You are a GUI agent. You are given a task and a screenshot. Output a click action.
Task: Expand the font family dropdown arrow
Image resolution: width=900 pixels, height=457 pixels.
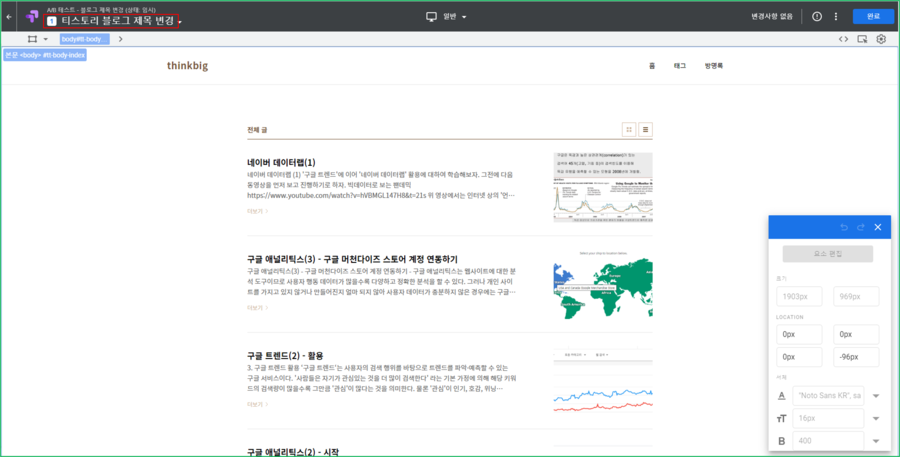pos(876,396)
